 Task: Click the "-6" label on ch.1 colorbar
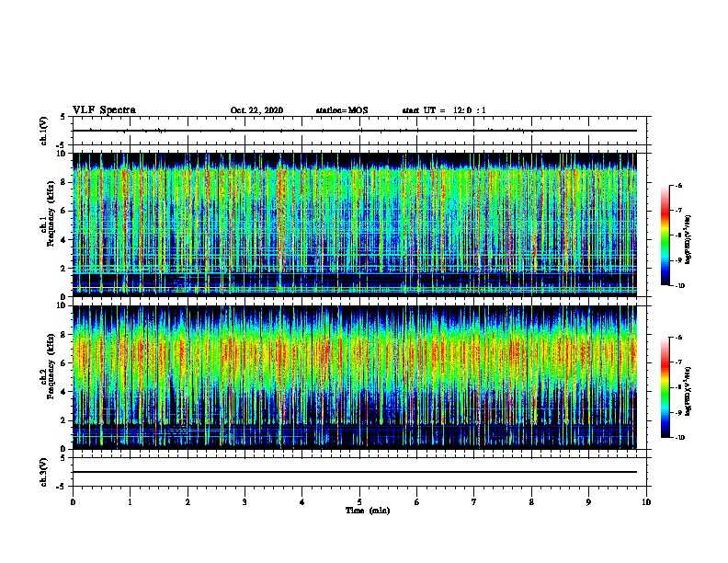[678, 185]
